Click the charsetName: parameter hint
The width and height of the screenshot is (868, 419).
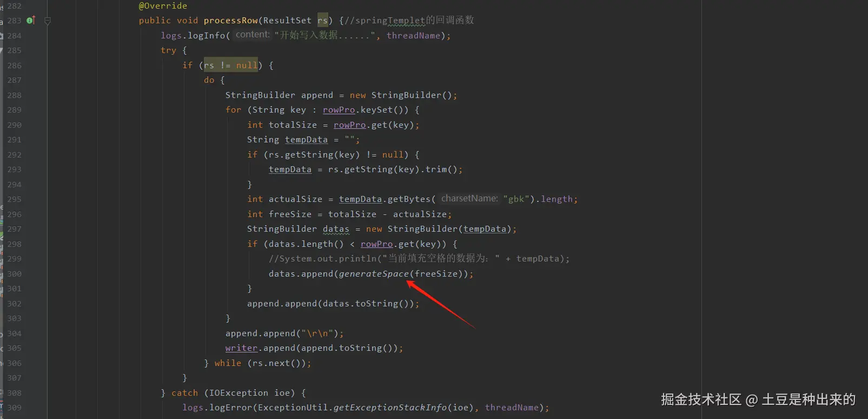click(x=469, y=199)
